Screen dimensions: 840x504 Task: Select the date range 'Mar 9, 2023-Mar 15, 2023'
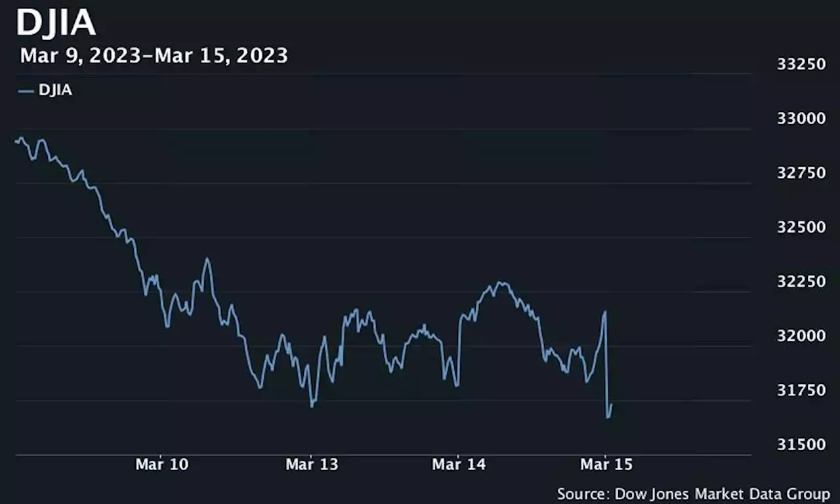[x=154, y=56]
